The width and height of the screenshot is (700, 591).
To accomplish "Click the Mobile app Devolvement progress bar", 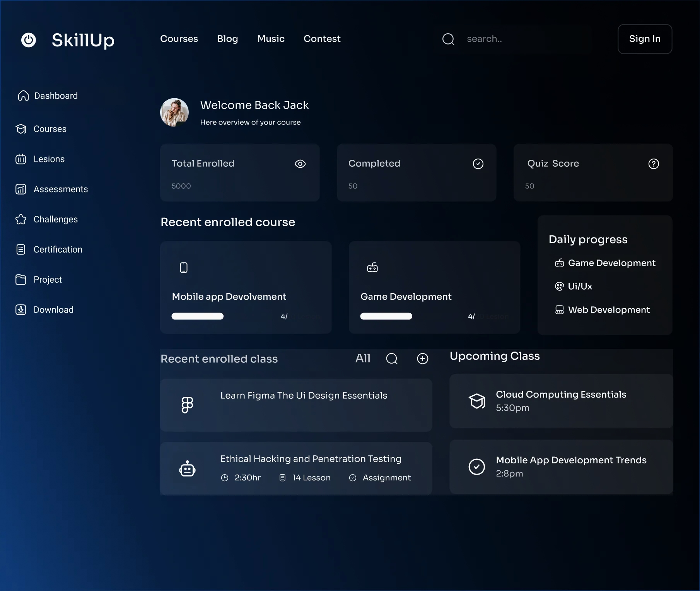I will click(198, 316).
